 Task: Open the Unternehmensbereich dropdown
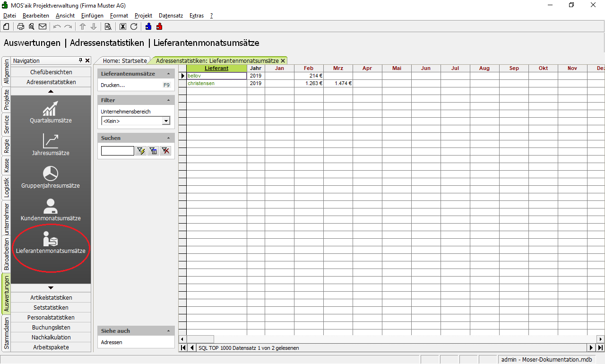(166, 121)
